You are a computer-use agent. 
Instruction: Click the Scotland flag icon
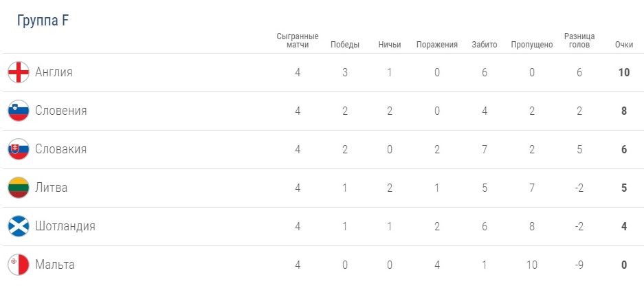19,226
